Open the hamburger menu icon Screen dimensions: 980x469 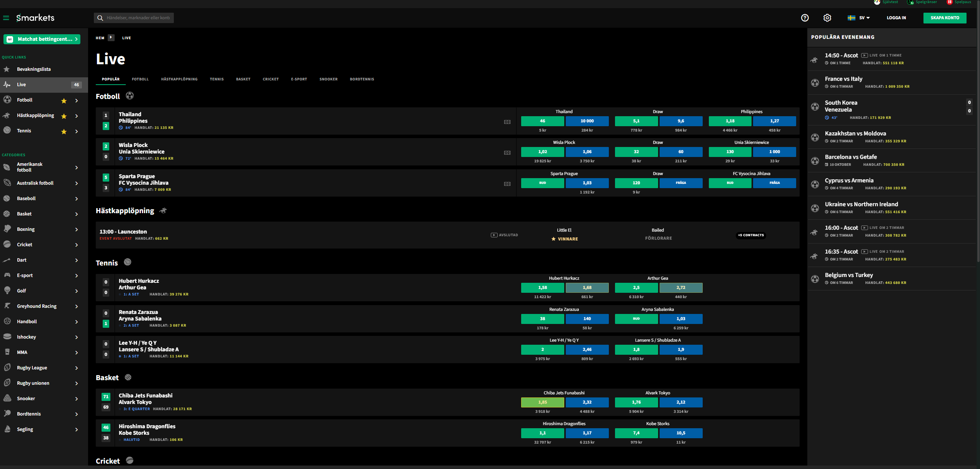[x=6, y=18]
